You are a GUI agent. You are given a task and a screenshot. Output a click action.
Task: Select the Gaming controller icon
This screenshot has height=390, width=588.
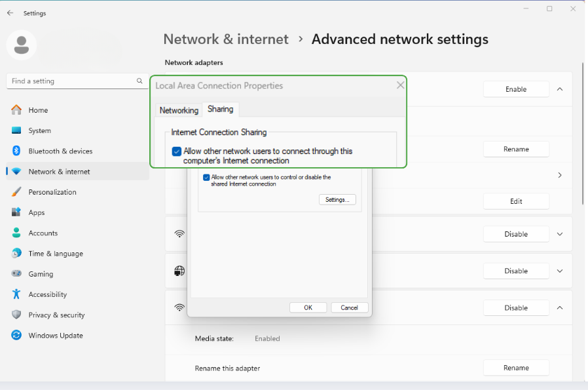tap(18, 273)
